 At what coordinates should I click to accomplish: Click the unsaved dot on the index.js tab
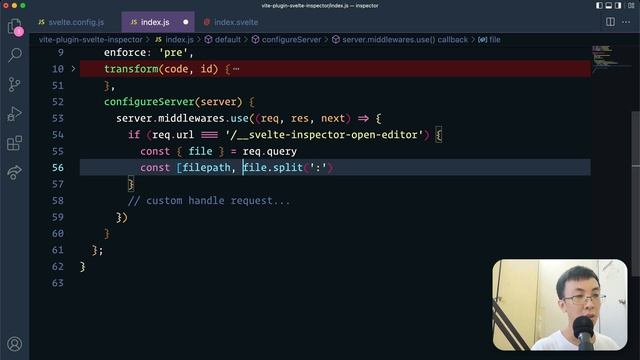186,22
